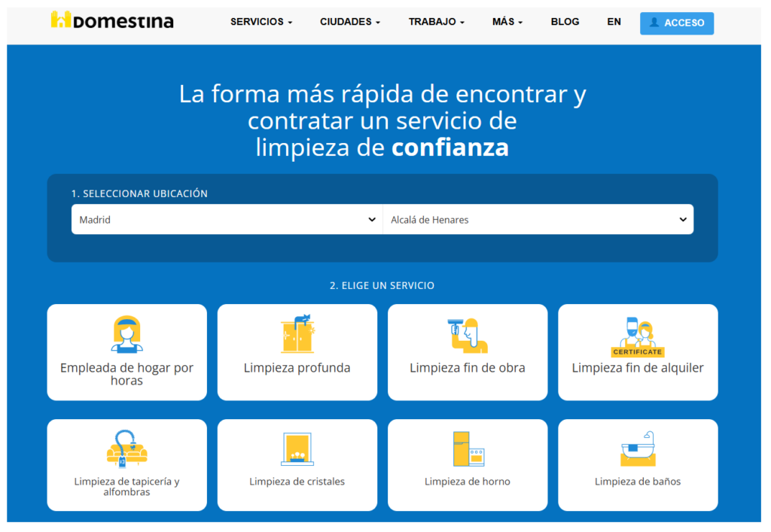Image resolution: width=771 pixels, height=532 pixels.
Task: Select the Limpieza de tapicería y alfombras sofa icon
Action: [x=126, y=449]
